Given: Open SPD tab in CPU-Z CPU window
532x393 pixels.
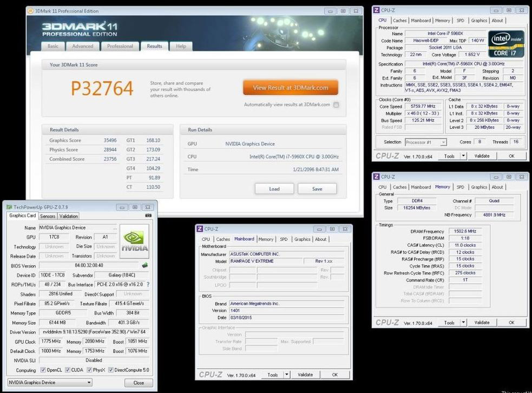Looking at the screenshot, I should (x=460, y=21).
